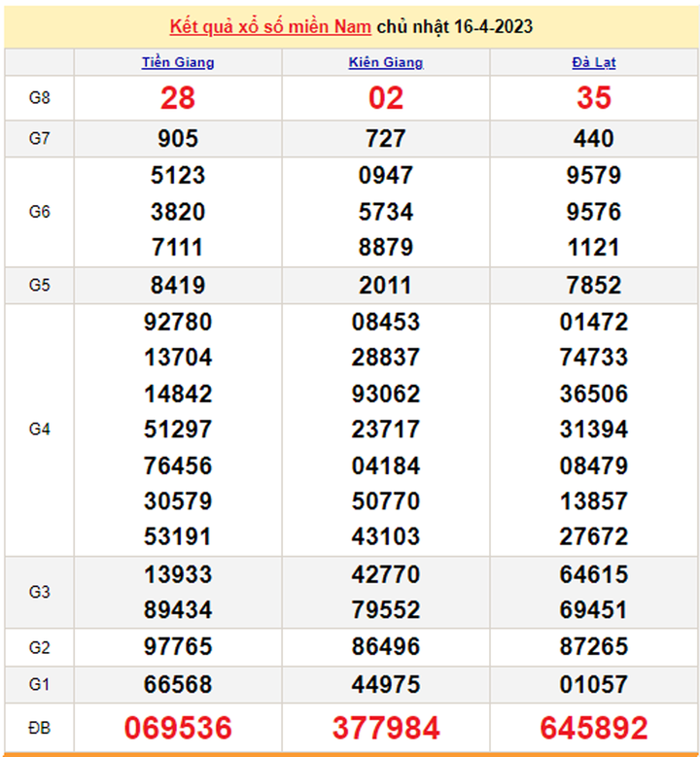This screenshot has width=700, height=757.
Task: Select Kiên Giang special prize 377984
Action: click(x=386, y=727)
